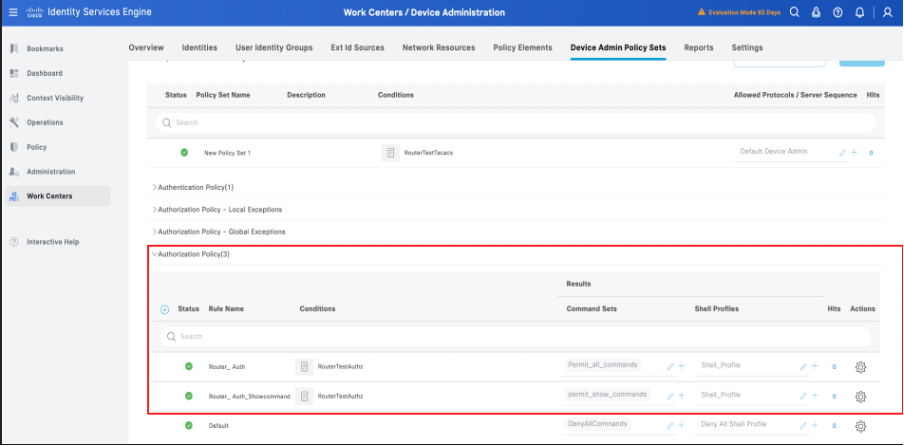Image resolution: width=904 pixels, height=446 pixels.
Task: Toggle status of Router_ Auth rule
Action: [x=189, y=366]
